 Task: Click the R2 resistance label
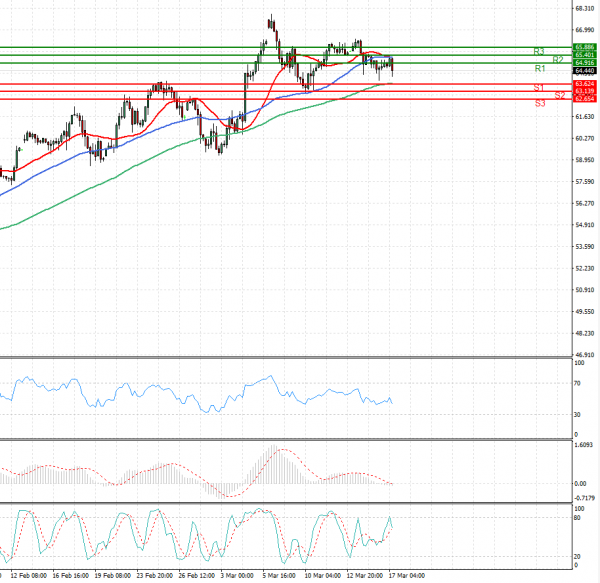558,60
